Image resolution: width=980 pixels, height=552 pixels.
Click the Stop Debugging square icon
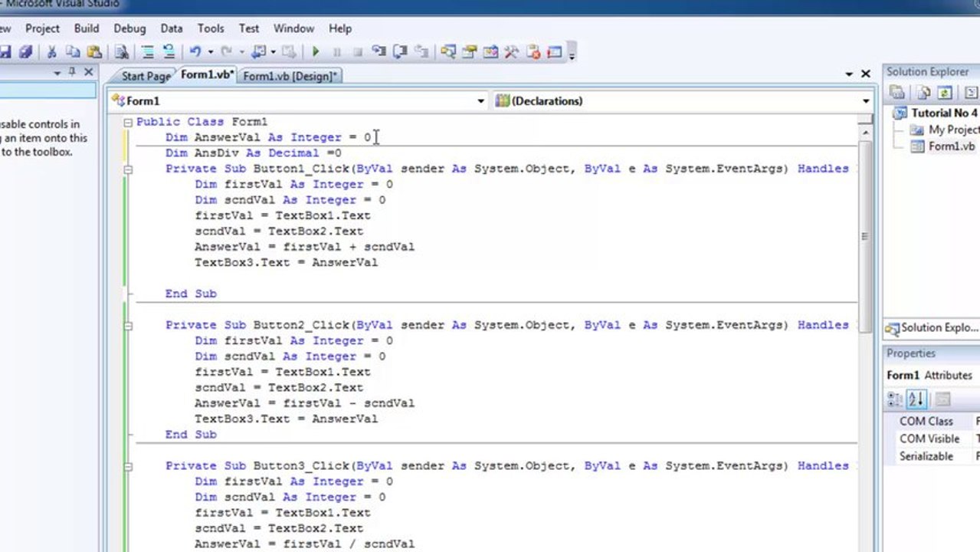358,52
